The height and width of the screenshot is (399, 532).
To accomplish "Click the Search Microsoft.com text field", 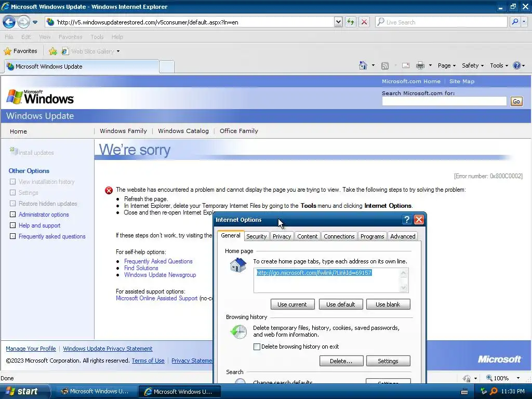I will tap(444, 101).
